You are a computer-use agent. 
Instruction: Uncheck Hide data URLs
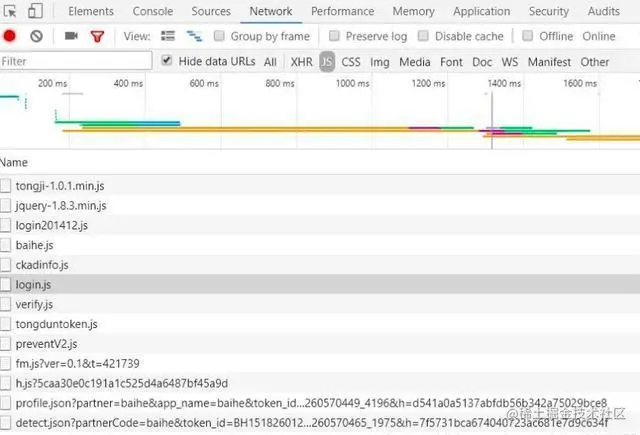(x=167, y=60)
